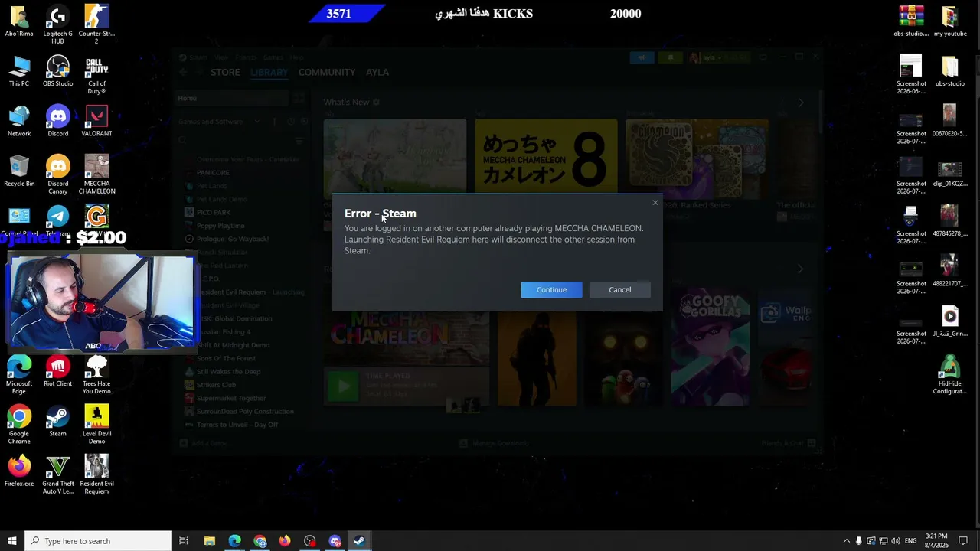This screenshot has height=551, width=980.
Task: Cancel the Steam error dialog
Action: click(x=620, y=289)
